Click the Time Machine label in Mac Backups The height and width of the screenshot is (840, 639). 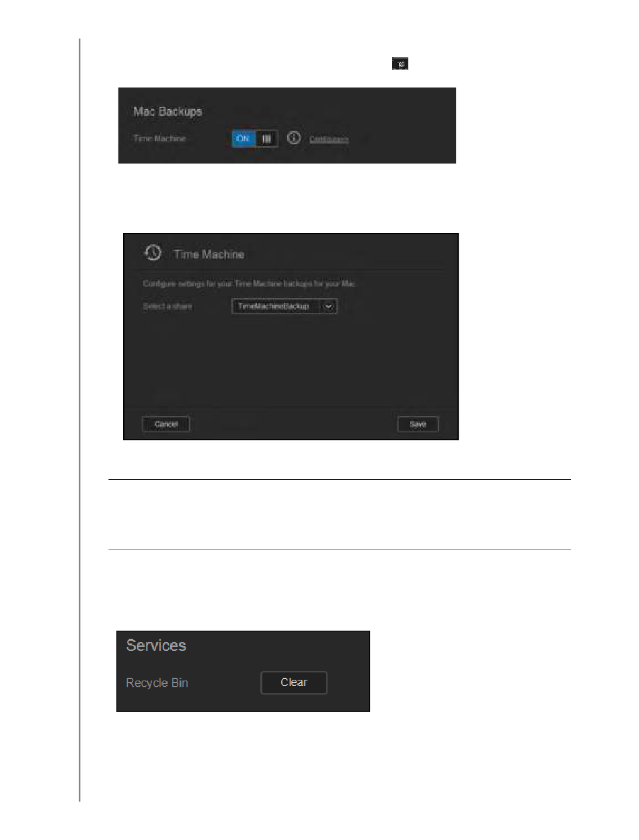click(157, 139)
